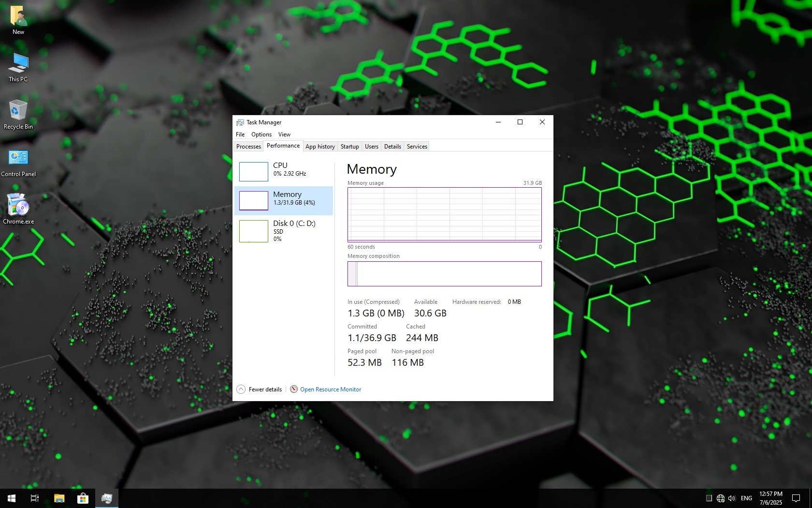Screen dimensions: 812x508
Task: Click the Available value 30.6 GB
Action: pos(430,313)
